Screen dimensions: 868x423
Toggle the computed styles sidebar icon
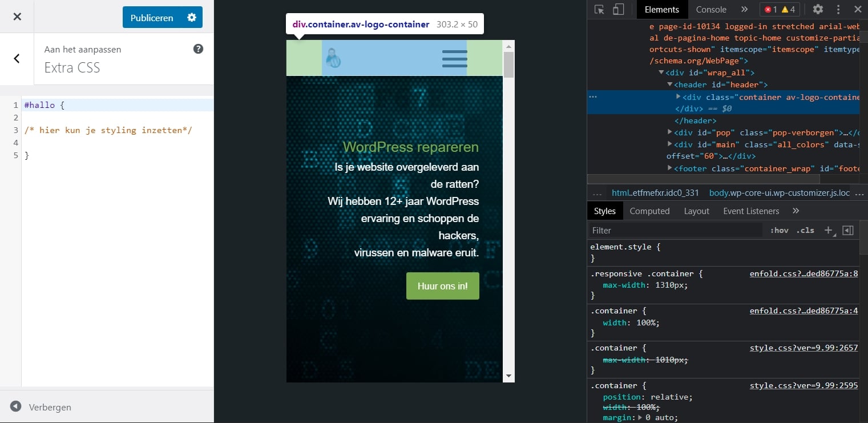point(848,231)
